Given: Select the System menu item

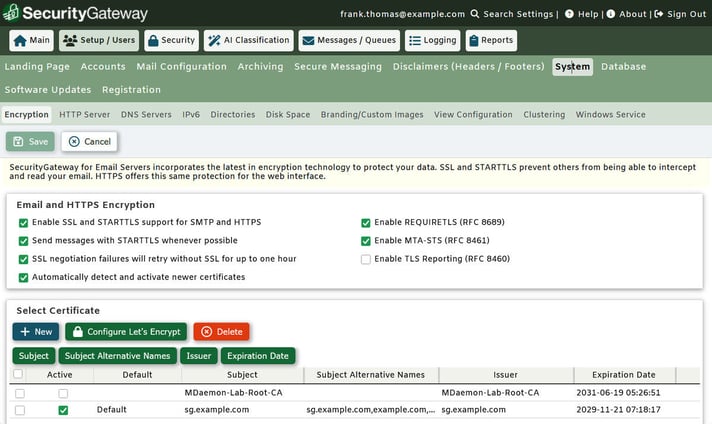Looking at the screenshot, I should pyautogui.click(x=573, y=67).
